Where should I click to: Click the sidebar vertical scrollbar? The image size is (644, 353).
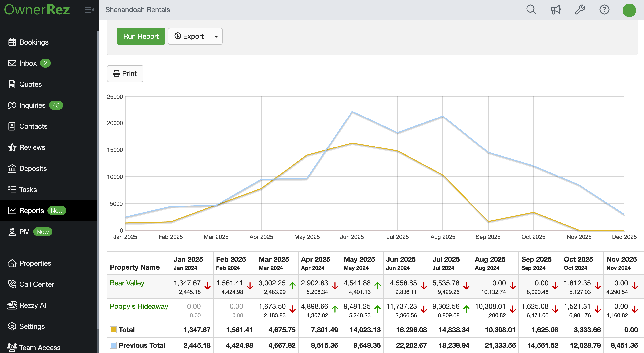[98, 180]
